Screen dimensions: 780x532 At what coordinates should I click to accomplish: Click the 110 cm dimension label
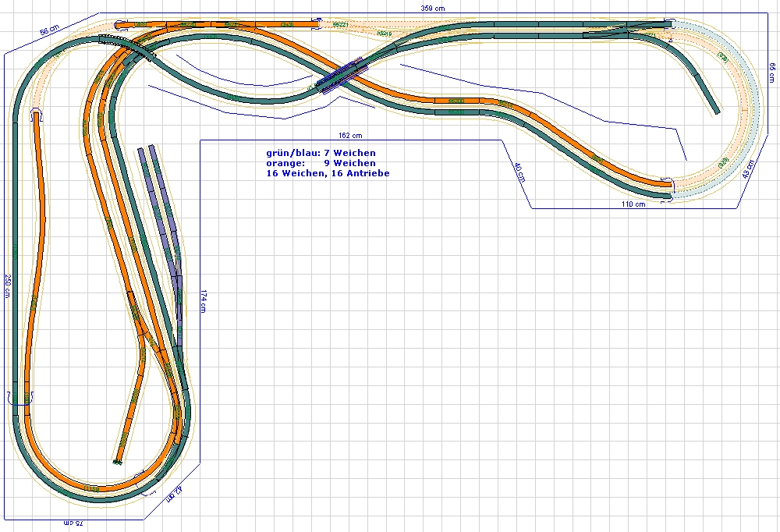pyautogui.click(x=633, y=204)
